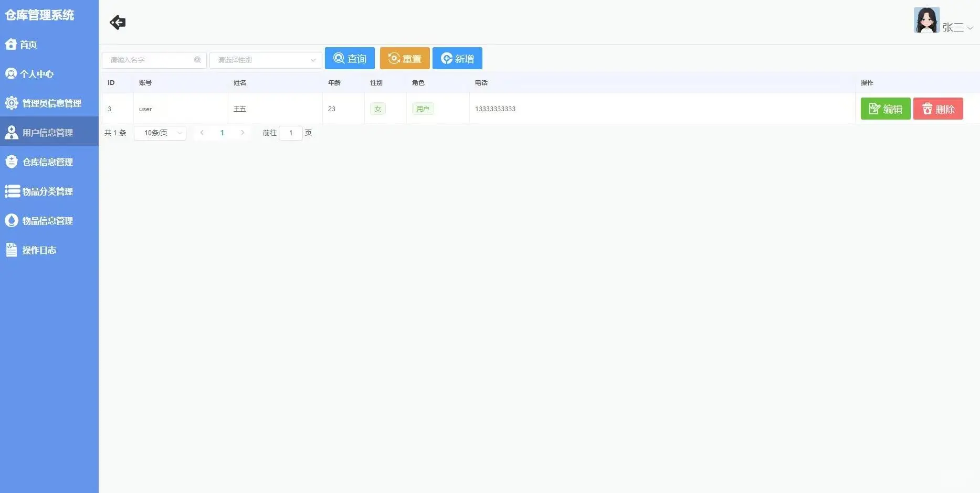Click the list icon for 物品分类管理
This screenshot has width=980, height=493.
point(12,191)
